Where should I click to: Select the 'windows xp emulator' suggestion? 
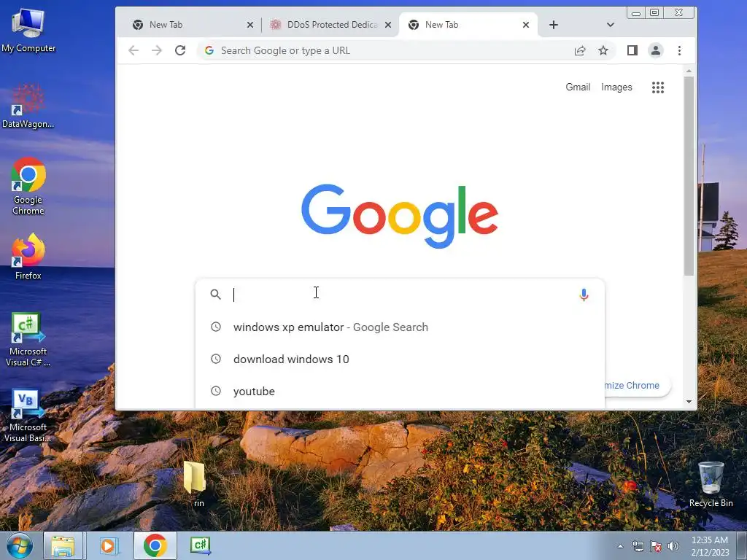(400, 327)
